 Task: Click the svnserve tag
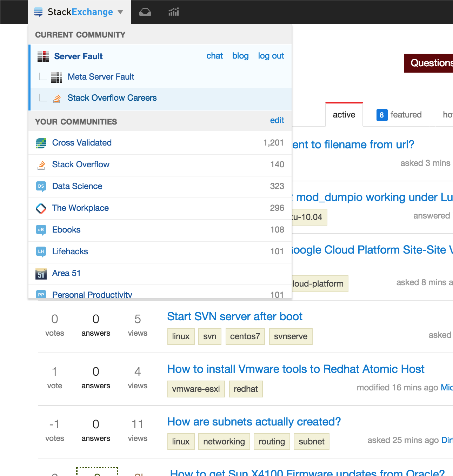(291, 336)
